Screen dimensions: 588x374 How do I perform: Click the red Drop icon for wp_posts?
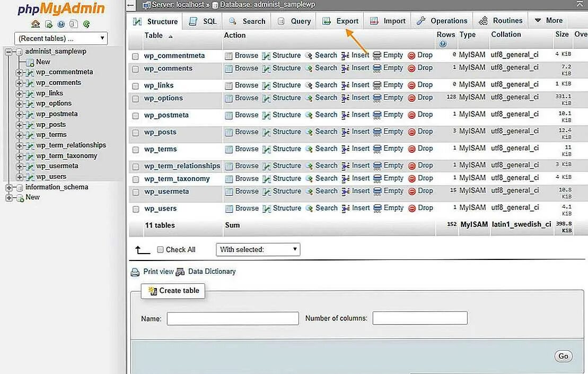pyautogui.click(x=411, y=132)
